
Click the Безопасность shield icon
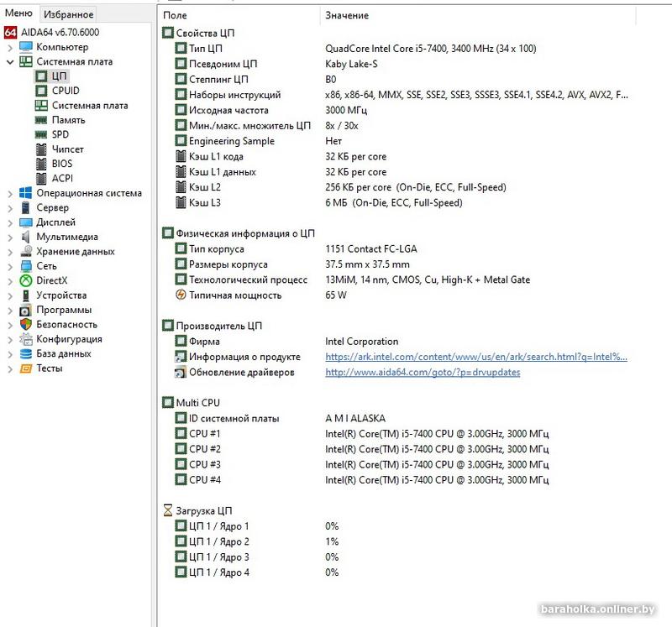(26, 325)
